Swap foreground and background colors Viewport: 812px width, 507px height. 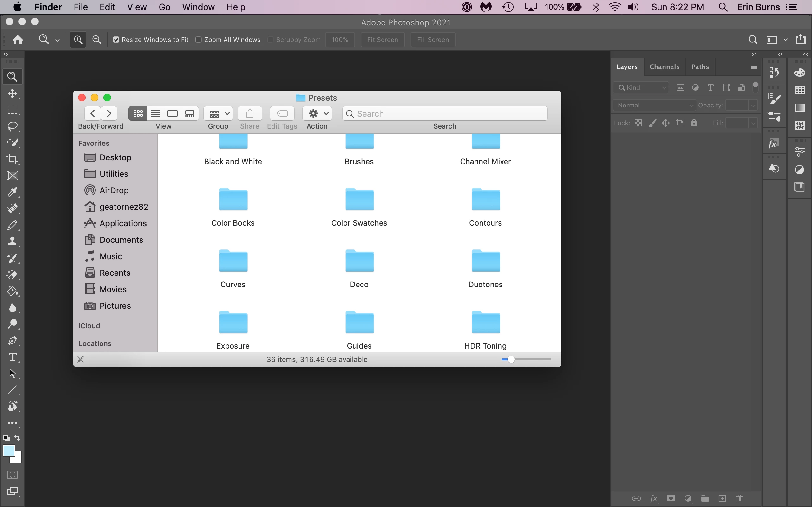click(17, 438)
